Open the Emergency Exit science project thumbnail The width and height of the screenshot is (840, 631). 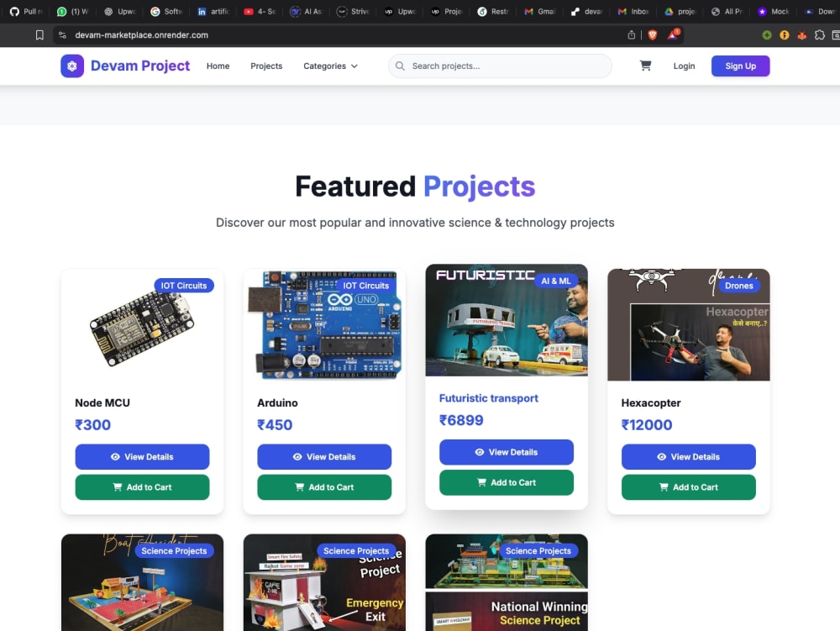pyautogui.click(x=324, y=582)
